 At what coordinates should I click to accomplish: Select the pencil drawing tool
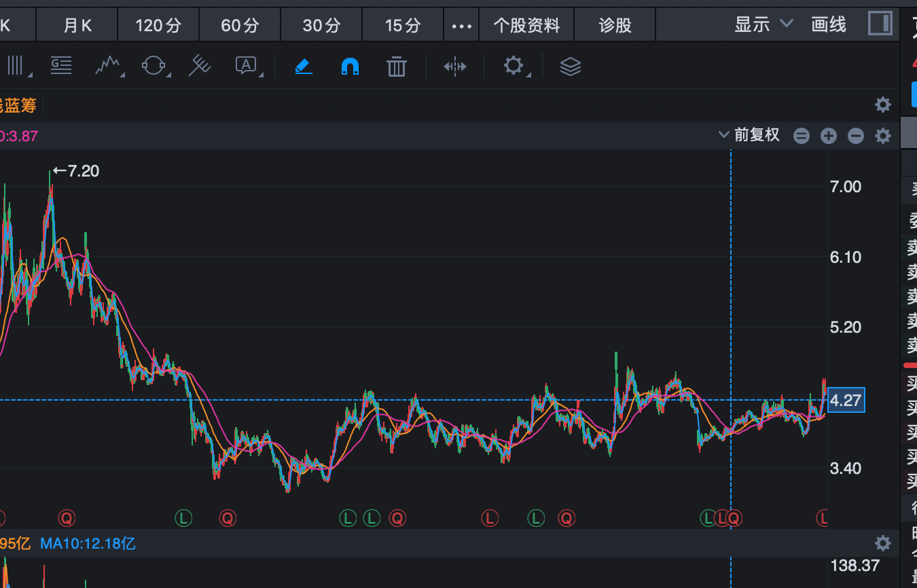(304, 66)
